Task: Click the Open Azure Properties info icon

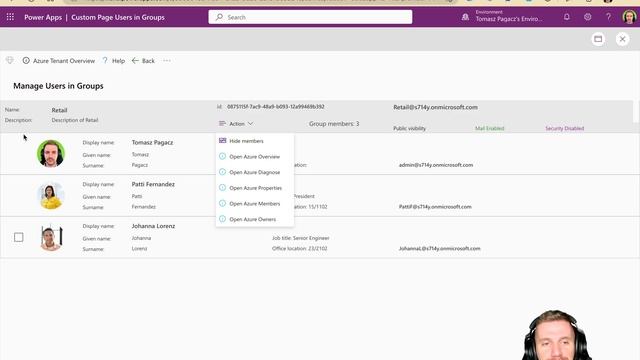Action: click(222, 187)
